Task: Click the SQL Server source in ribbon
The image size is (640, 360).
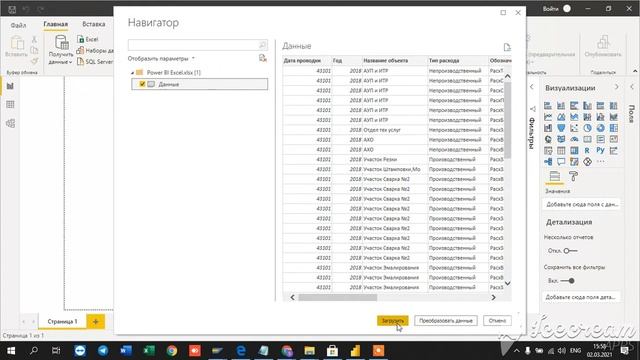Action: click(95, 62)
